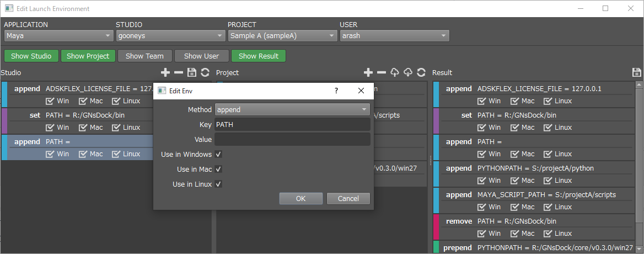
Task: Save the Result panel output
Action: coord(637,72)
